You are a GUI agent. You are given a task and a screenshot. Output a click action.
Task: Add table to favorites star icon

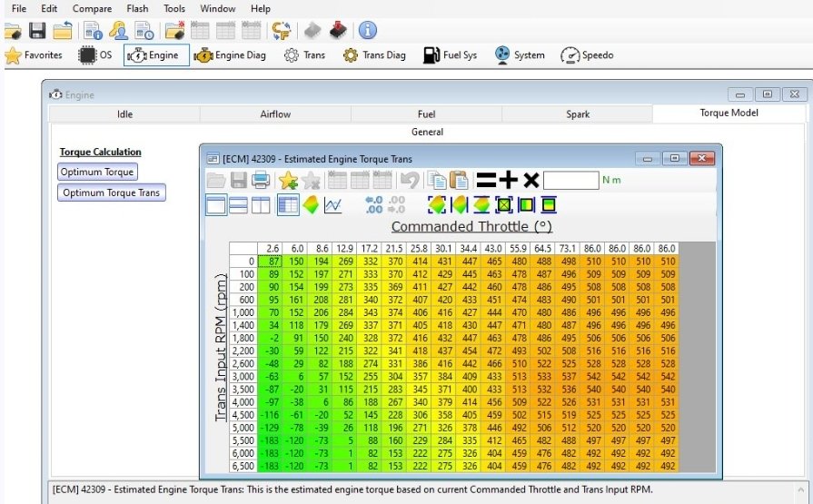pos(288,181)
